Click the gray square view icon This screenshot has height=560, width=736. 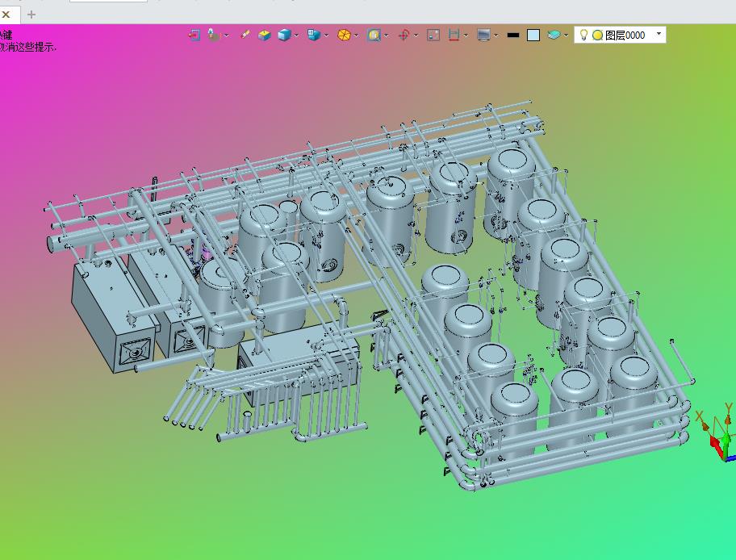433,36
